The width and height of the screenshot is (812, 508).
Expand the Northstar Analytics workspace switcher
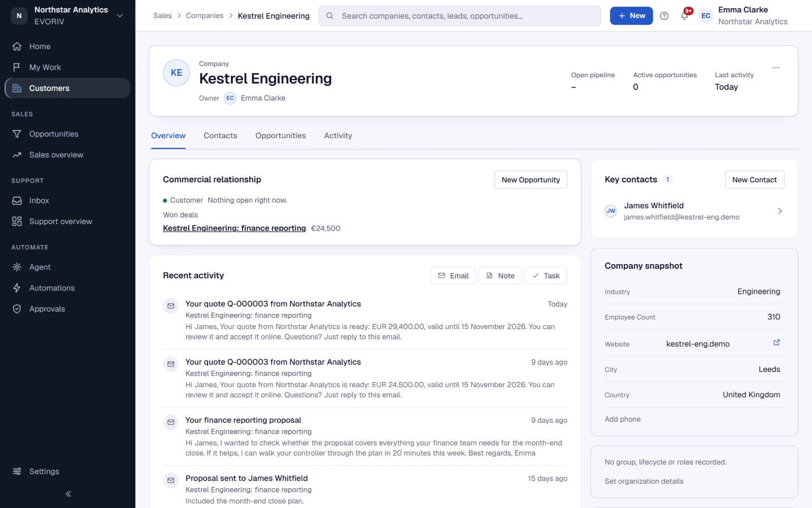point(67,16)
